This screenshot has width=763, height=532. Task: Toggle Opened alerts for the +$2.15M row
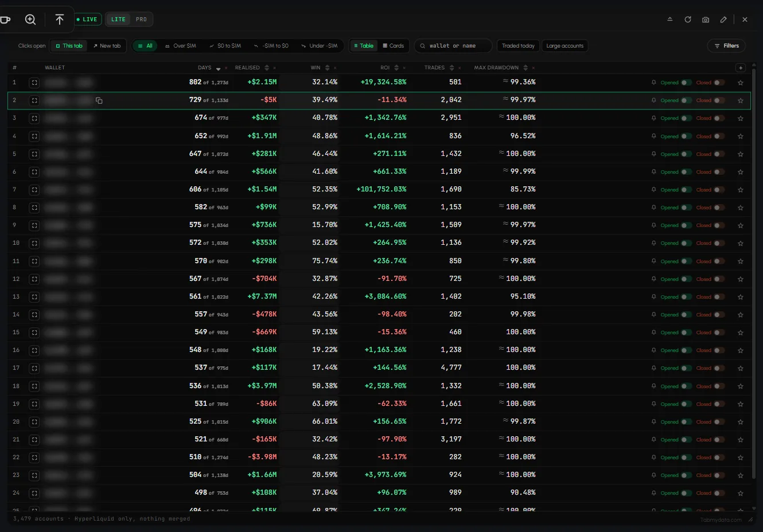coord(686,83)
